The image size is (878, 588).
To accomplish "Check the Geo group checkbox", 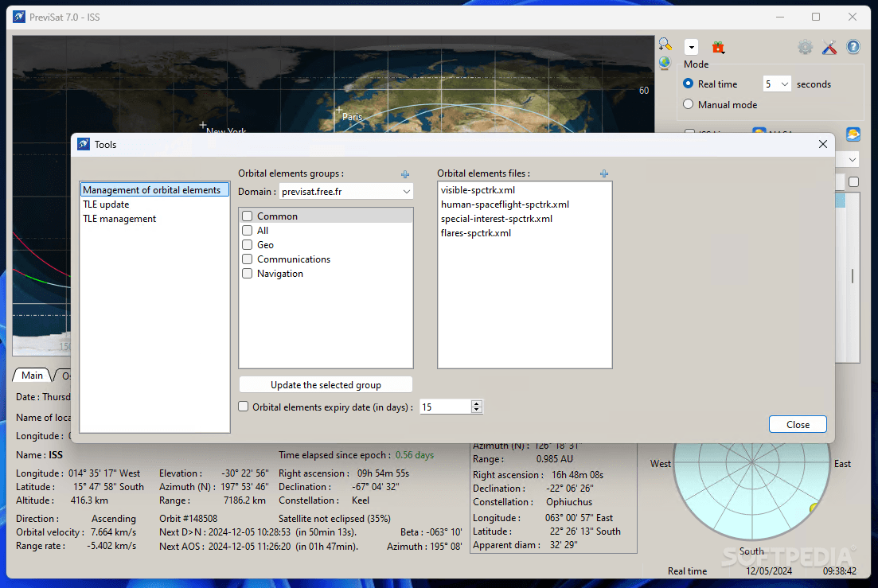I will pos(247,244).
